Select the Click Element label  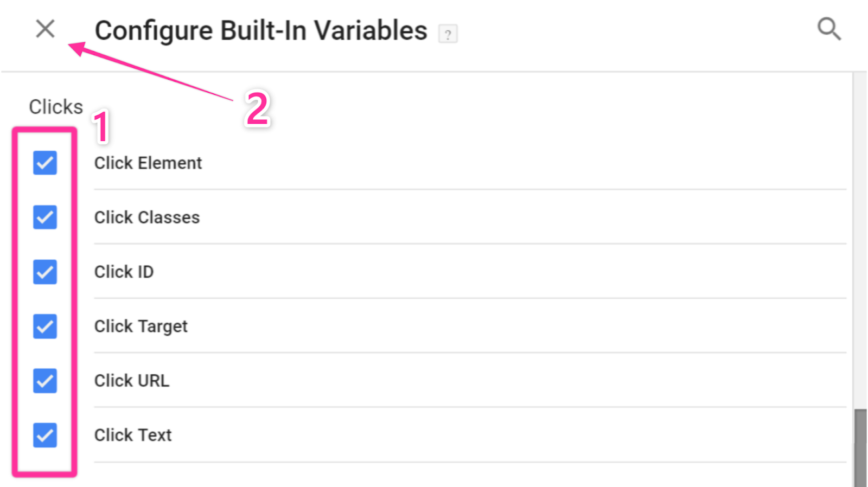click(x=148, y=163)
